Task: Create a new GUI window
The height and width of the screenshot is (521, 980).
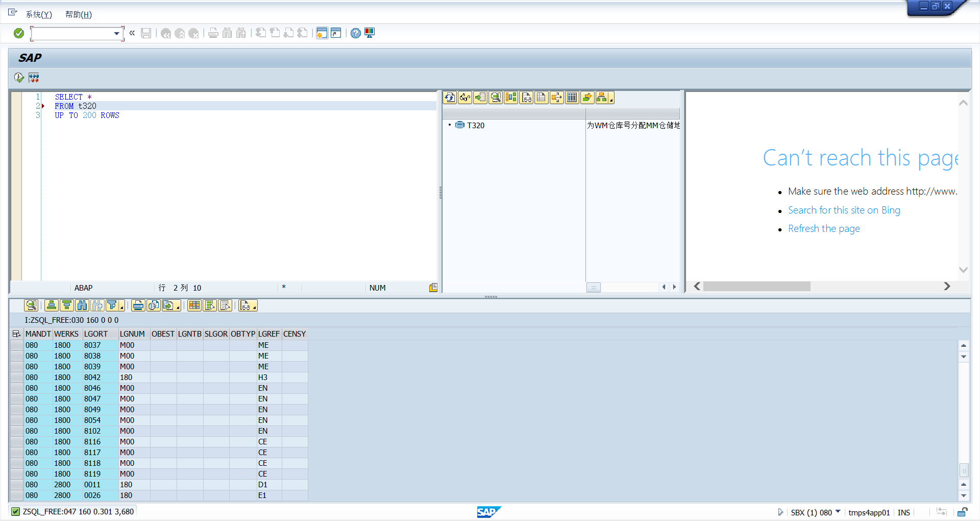Action: click(x=322, y=33)
